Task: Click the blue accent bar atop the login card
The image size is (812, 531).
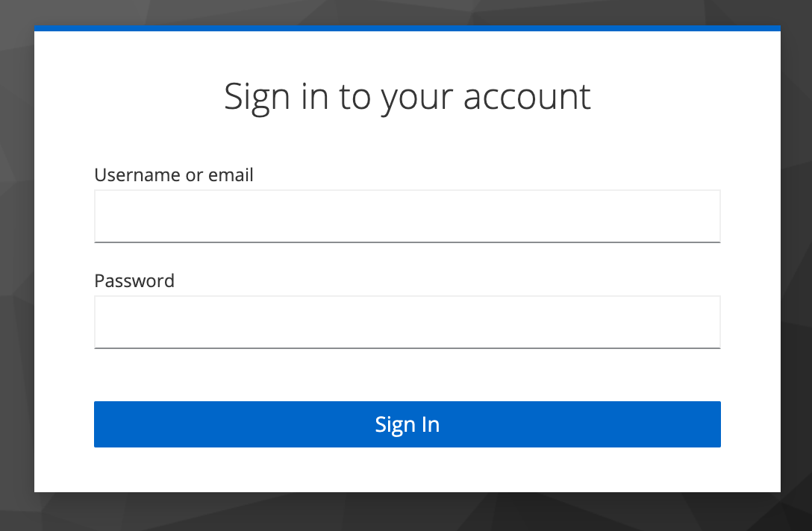Action: pyautogui.click(x=407, y=28)
